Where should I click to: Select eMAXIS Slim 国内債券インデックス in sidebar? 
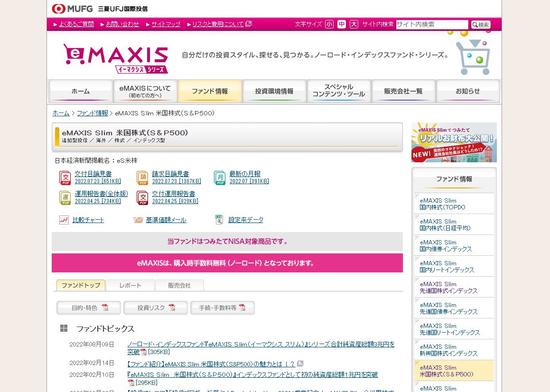pos(454,246)
